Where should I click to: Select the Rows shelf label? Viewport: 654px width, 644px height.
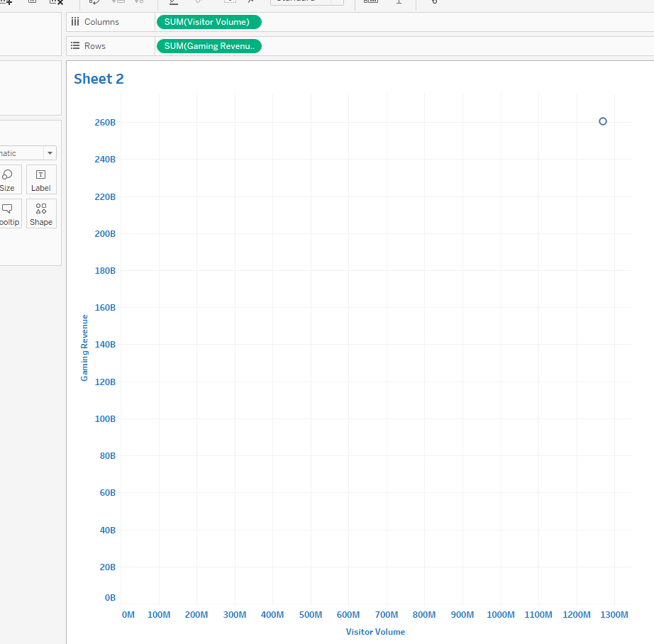(95, 46)
